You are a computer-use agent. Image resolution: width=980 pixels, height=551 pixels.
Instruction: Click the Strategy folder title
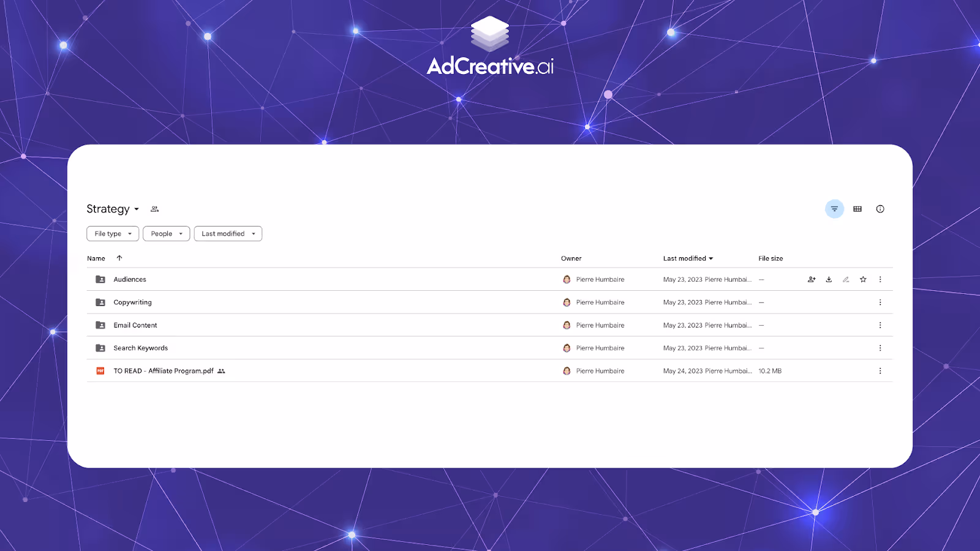point(108,209)
